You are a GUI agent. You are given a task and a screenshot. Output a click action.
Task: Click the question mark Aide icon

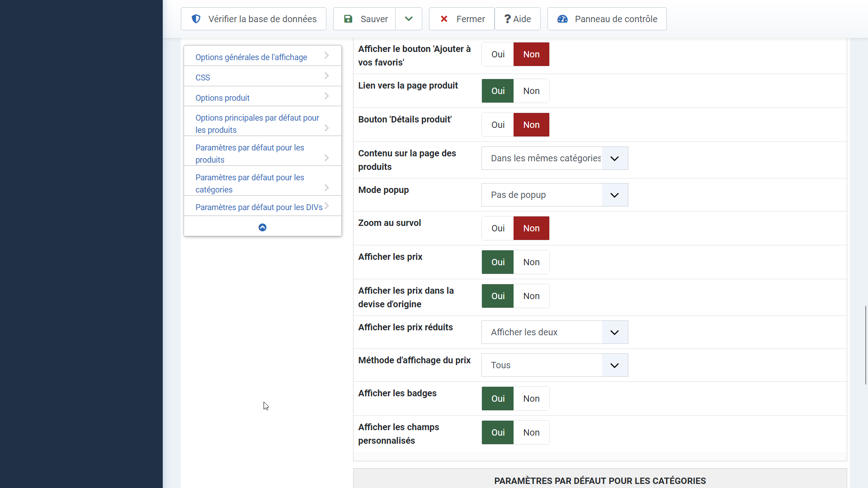click(x=507, y=19)
